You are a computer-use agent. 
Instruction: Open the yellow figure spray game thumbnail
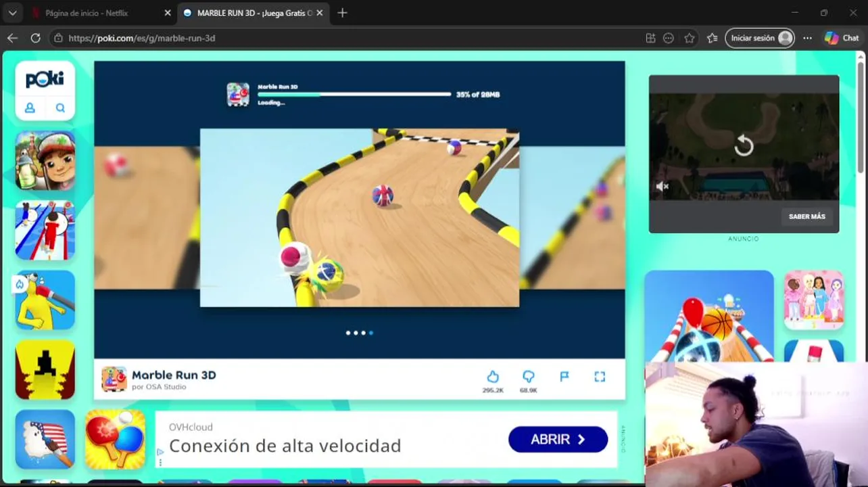point(45,300)
